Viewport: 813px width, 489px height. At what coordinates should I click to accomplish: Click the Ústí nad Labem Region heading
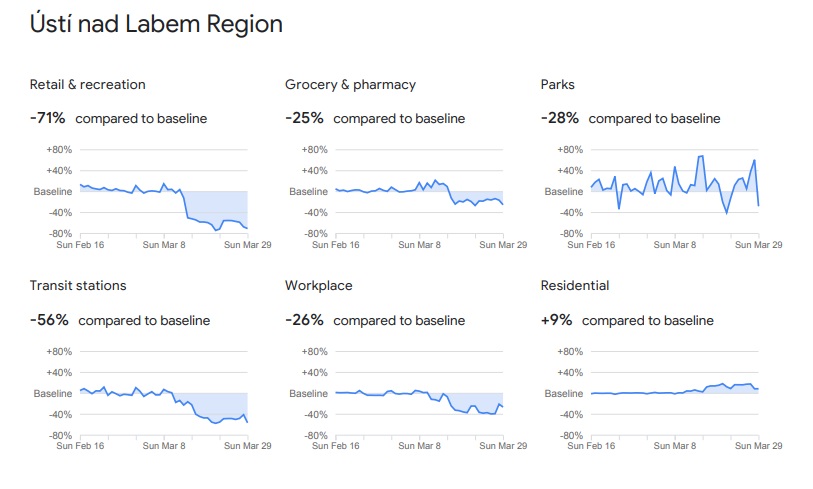click(x=156, y=25)
